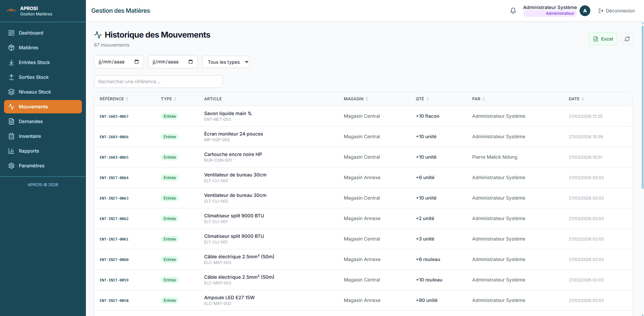Click Pierre Malick Ndong cell
644x316 pixels.
(495, 157)
